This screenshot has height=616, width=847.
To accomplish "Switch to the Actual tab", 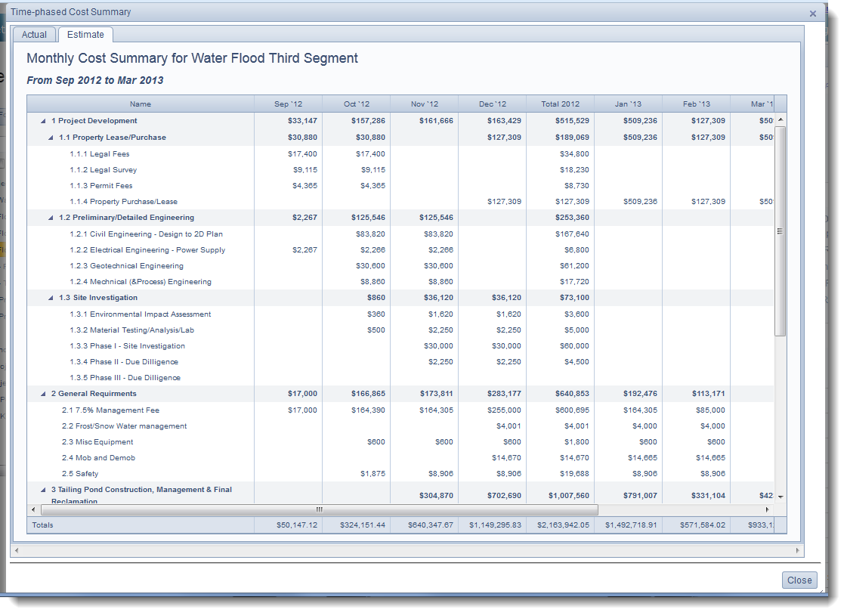I will 34,35.
